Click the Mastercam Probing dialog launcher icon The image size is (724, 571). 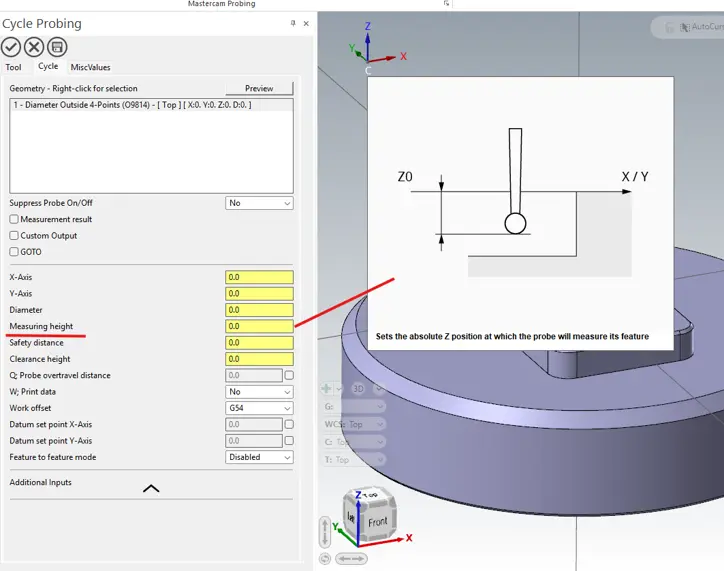[x=446, y=3]
